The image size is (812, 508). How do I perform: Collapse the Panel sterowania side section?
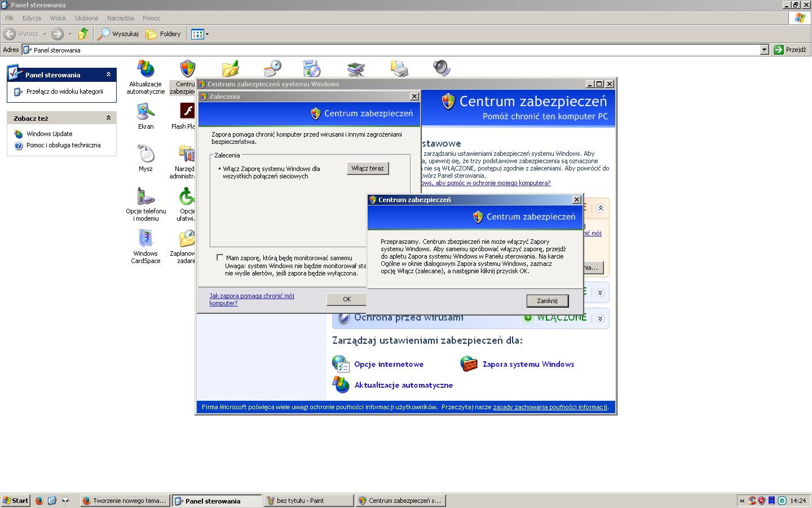coord(108,75)
